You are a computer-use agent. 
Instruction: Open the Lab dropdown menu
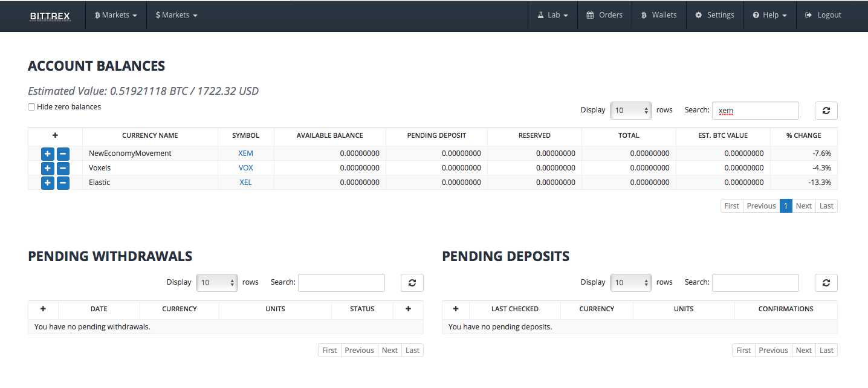click(x=552, y=15)
